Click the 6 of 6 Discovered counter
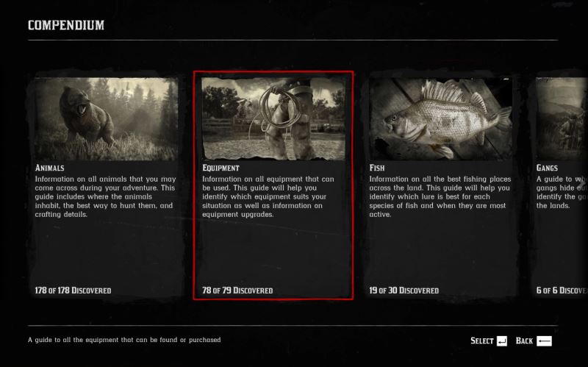Image resolution: width=588 pixels, height=367 pixels. 562,291
